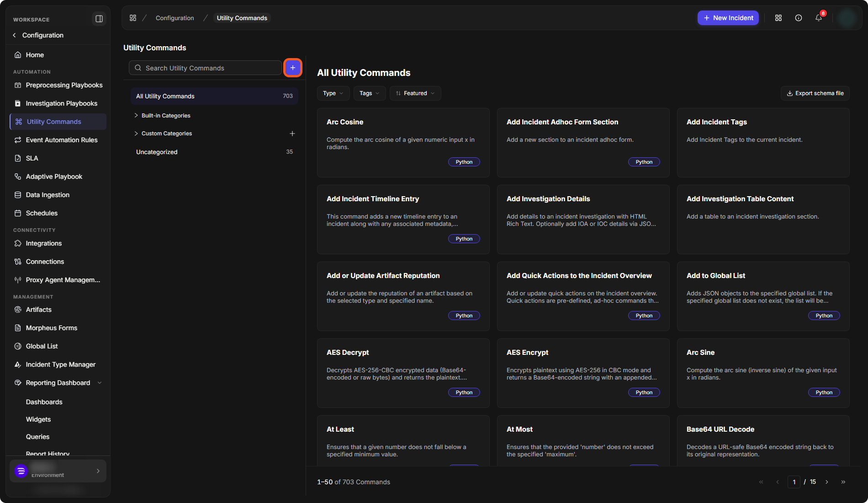Open the Arc Cosine command card
The width and height of the screenshot is (868, 503).
[403, 143]
